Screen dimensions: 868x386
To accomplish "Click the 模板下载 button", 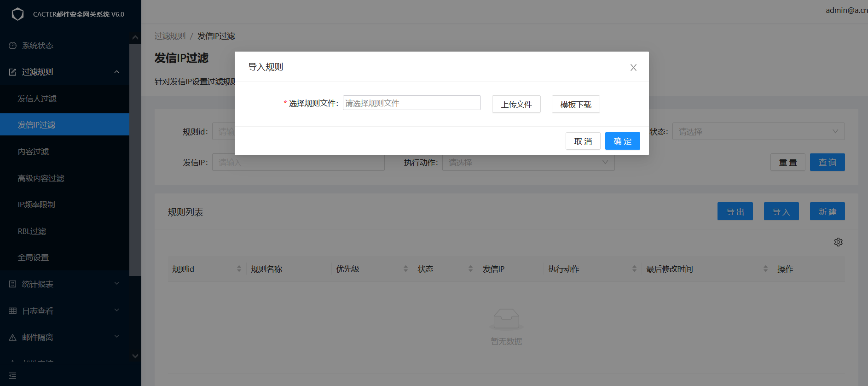I will [575, 105].
